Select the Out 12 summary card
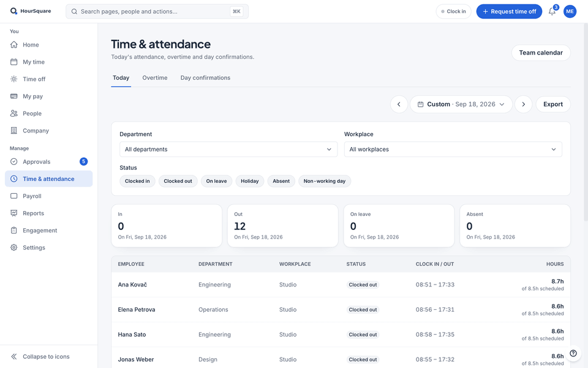The width and height of the screenshot is (588, 368). click(283, 226)
